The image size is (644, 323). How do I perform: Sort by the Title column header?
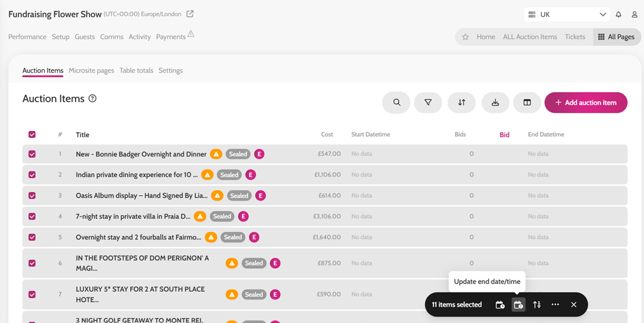tap(82, 135)
